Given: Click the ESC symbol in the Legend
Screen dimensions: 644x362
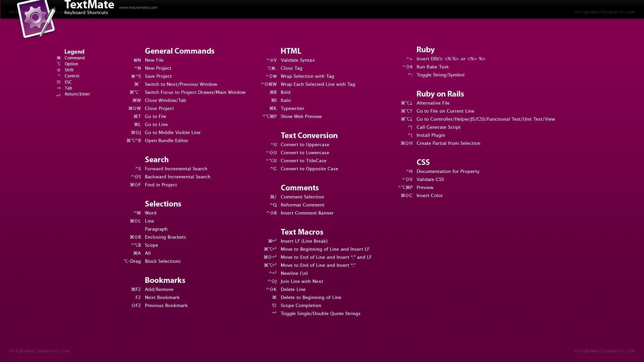Looking at the screenshot, I should [x=59, y=82].
